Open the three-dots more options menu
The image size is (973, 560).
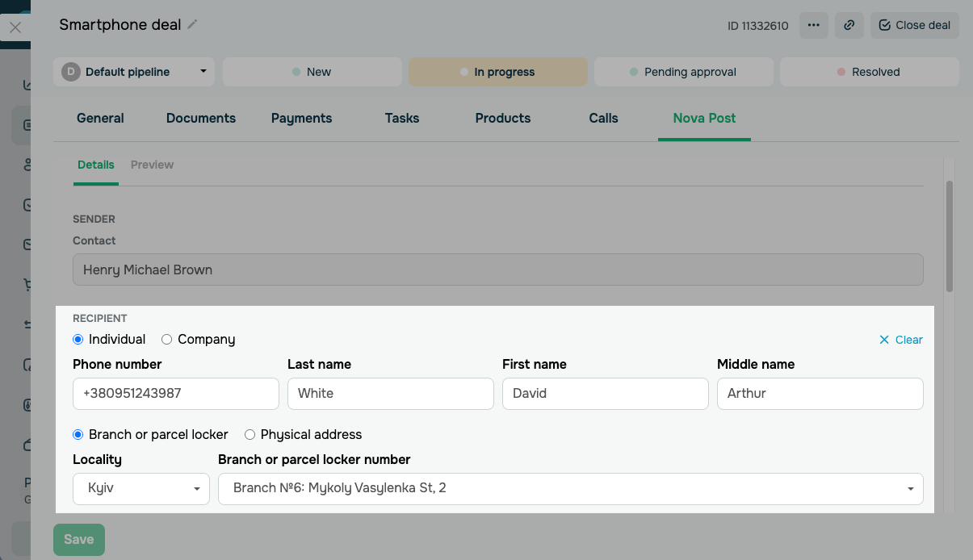(814, 25)
